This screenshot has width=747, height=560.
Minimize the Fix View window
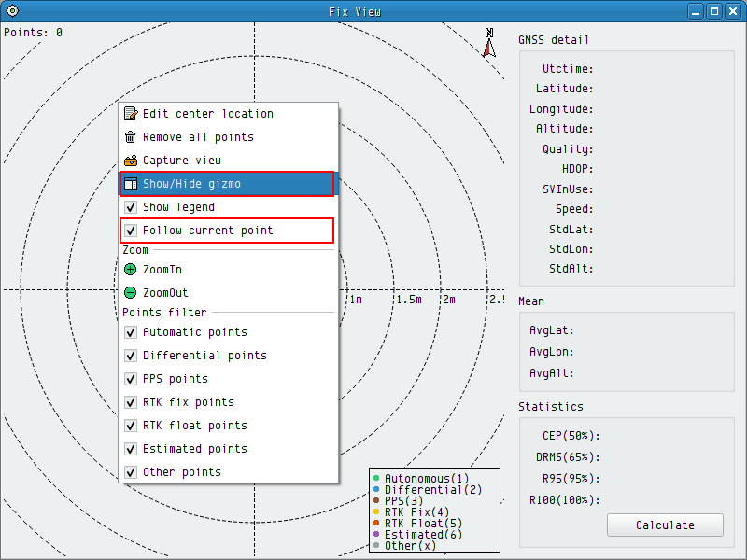(x=696, y=11)
